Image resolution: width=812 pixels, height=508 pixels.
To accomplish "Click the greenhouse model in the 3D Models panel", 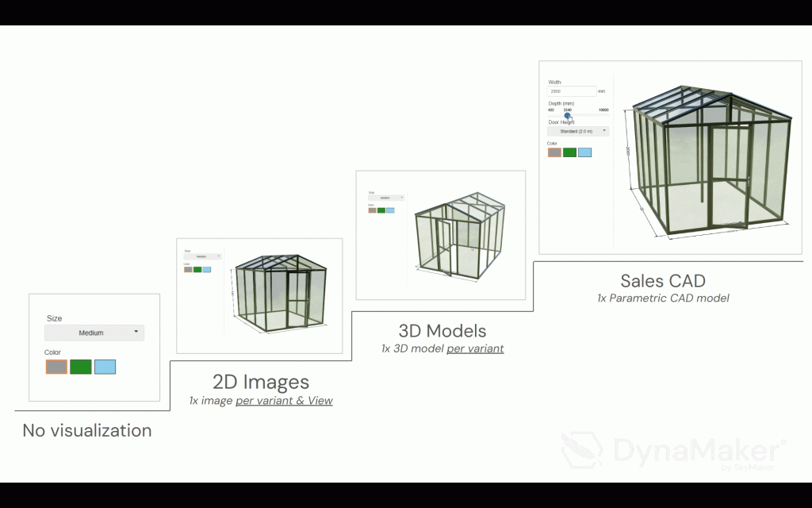I will 460,236.
